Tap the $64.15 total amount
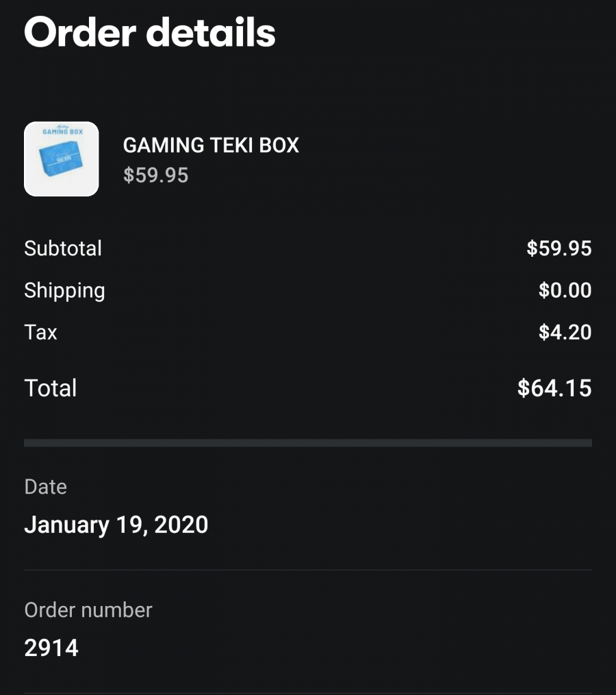Viewport: 616px width, 695px height. click(554, 388)
